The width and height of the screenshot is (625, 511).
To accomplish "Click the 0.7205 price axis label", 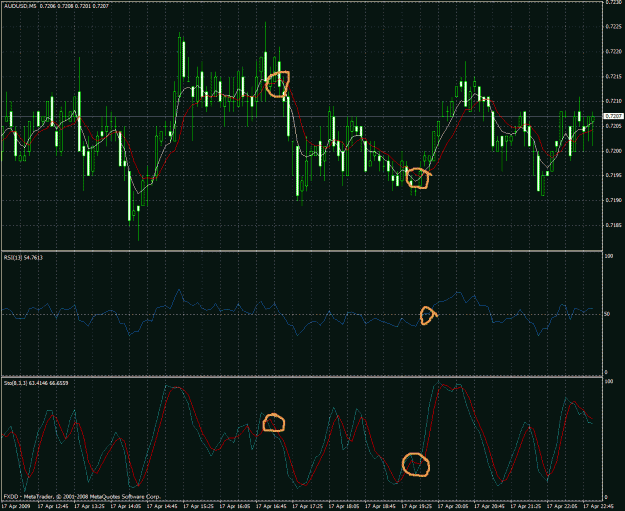I will pos(614,126).
